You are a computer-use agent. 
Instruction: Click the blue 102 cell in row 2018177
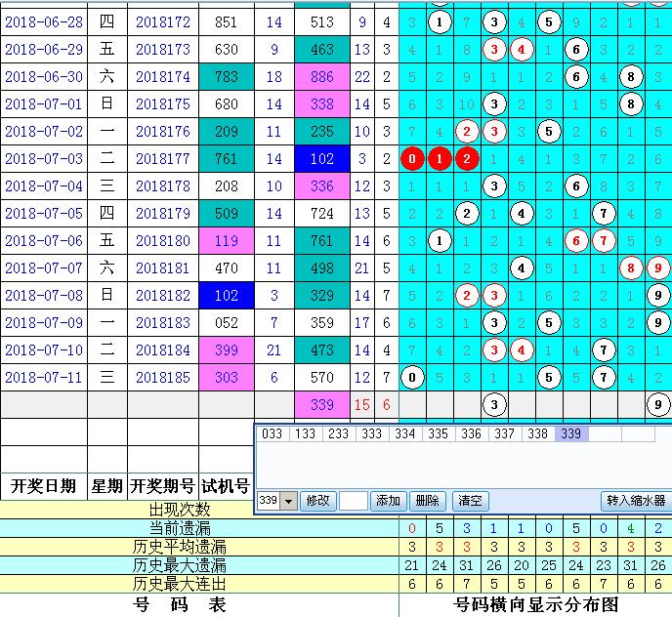pos(322,159)
